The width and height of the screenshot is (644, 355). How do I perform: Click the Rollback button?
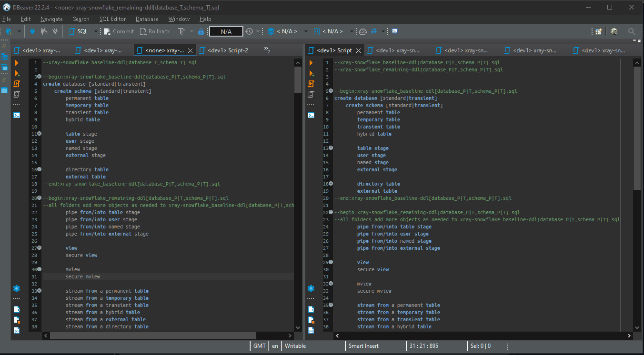point(155,31)
